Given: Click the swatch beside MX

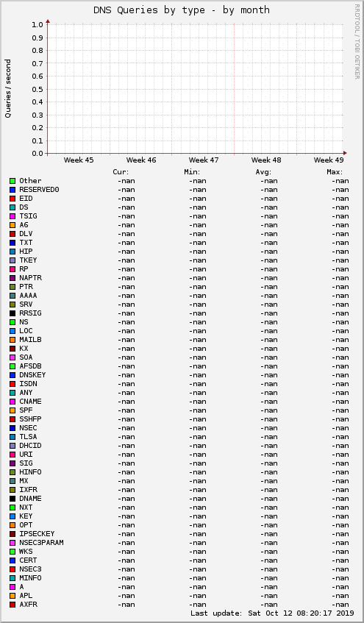Looking at the screenshot, I should tap(13, 481).
